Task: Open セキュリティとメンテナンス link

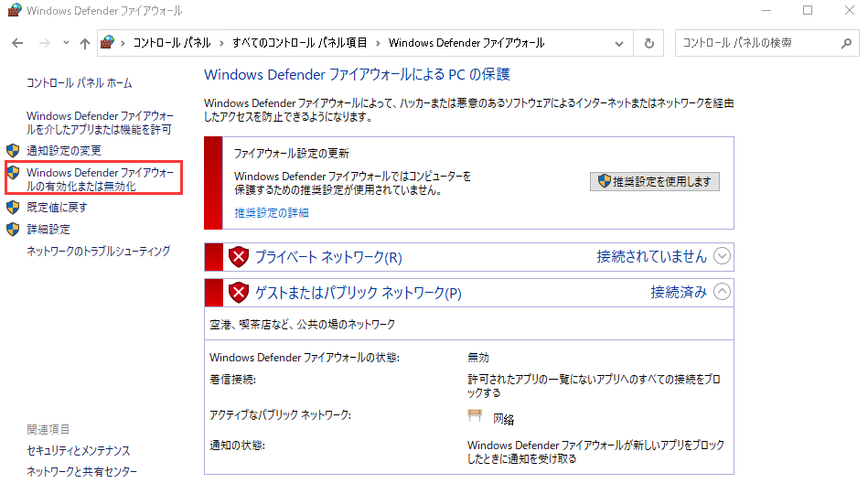Action: tap(78, 451)
